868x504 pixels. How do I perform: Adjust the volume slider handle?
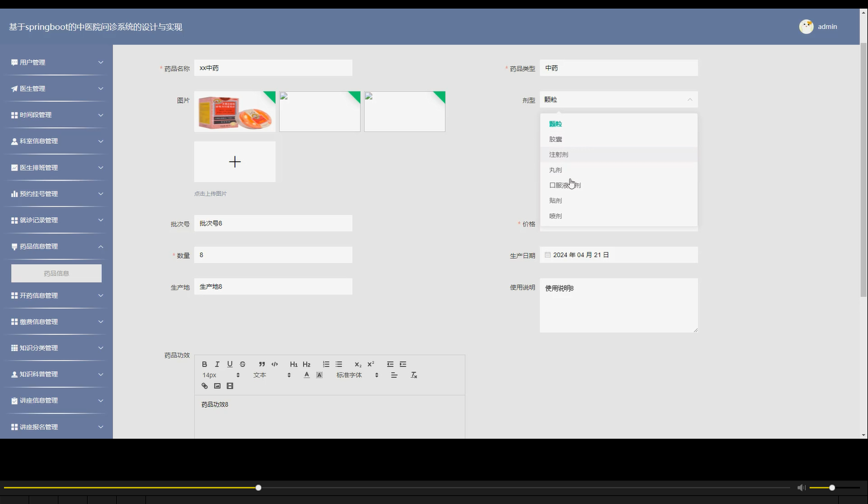tap(832, 487)
